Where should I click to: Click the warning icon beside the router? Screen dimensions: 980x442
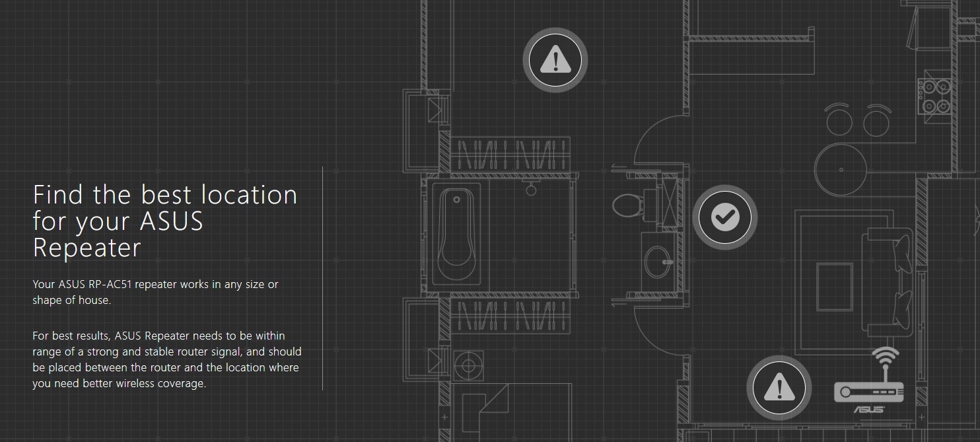coord(779,387)
